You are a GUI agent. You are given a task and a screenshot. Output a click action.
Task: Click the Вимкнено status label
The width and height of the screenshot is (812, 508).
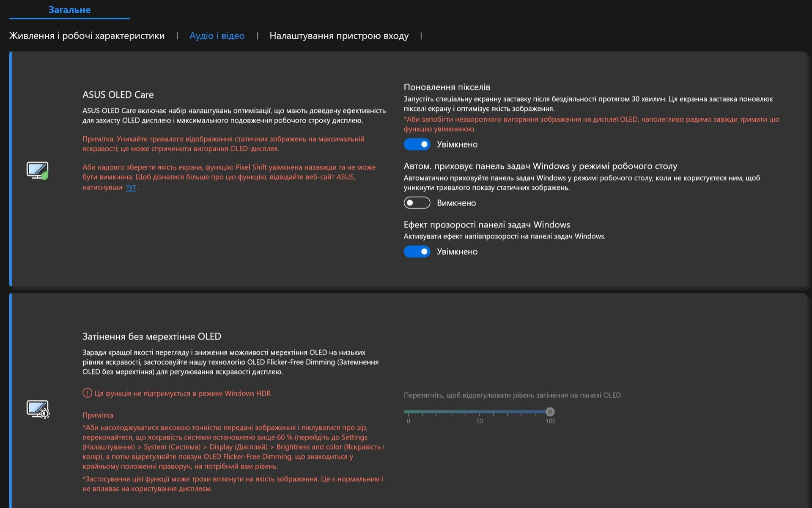click(x=456, y=203)
